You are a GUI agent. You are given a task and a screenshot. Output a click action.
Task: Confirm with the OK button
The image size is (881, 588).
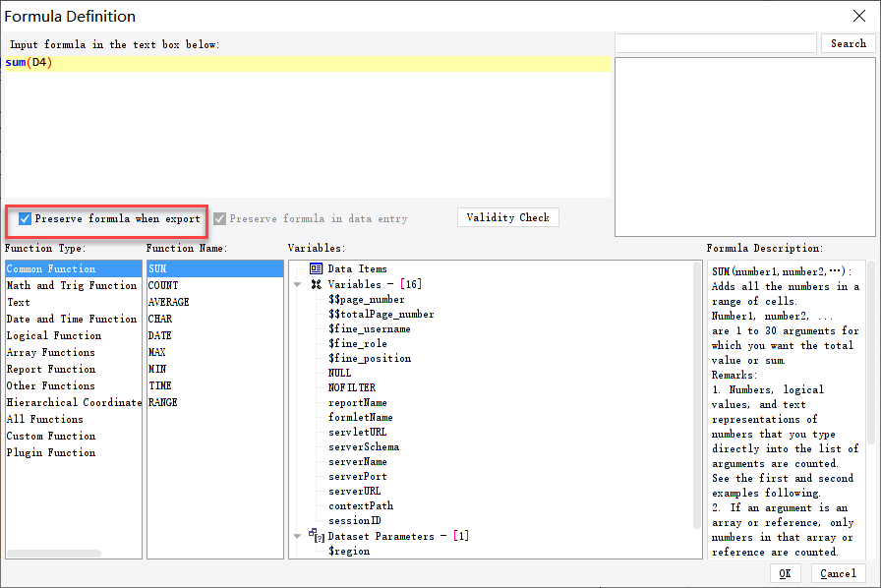click(786, 573)
